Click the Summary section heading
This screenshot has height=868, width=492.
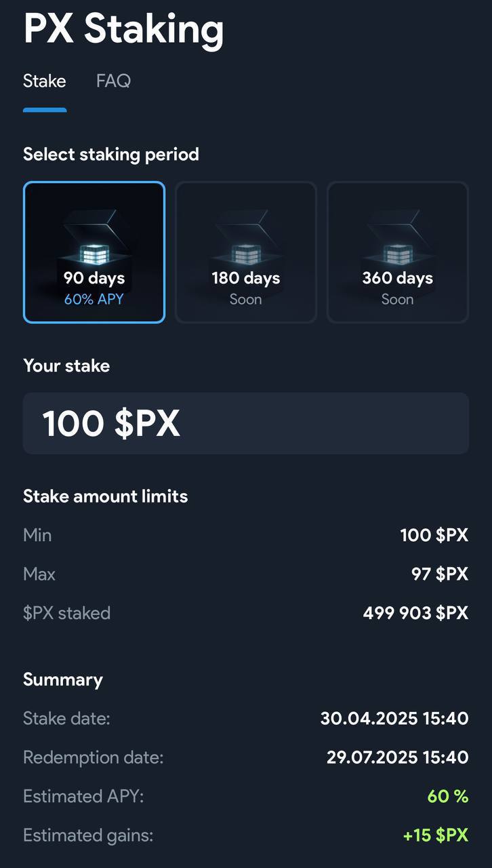pos(63,680)
